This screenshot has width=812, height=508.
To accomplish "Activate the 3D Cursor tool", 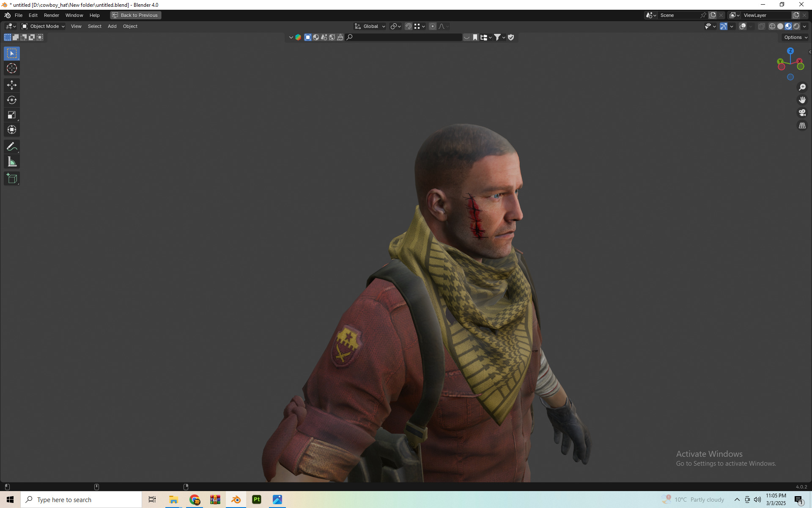I will pos(12,68).
